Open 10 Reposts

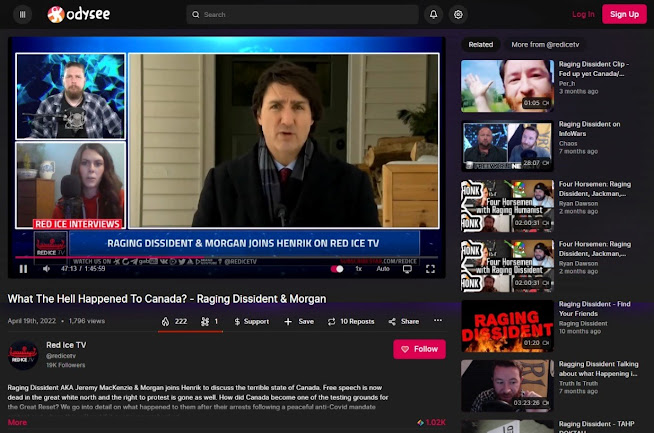351,322
